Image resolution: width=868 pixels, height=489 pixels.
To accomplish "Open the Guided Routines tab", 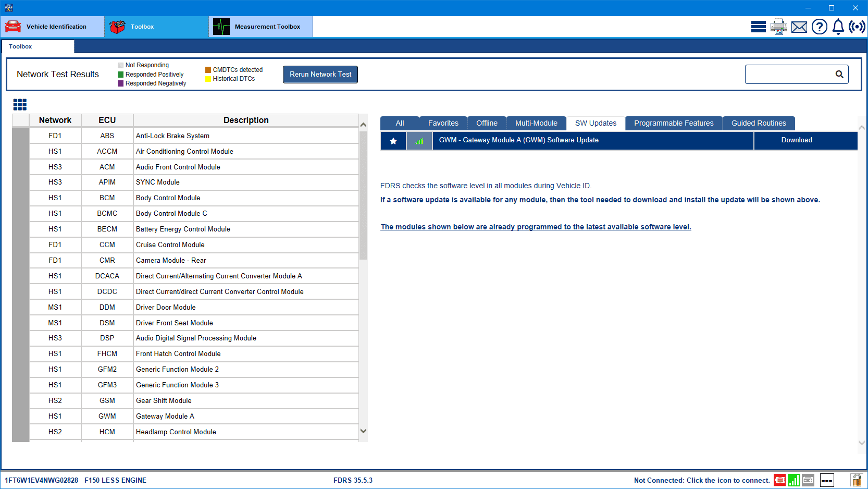I will pyautogui.click(x=758, y=123).
